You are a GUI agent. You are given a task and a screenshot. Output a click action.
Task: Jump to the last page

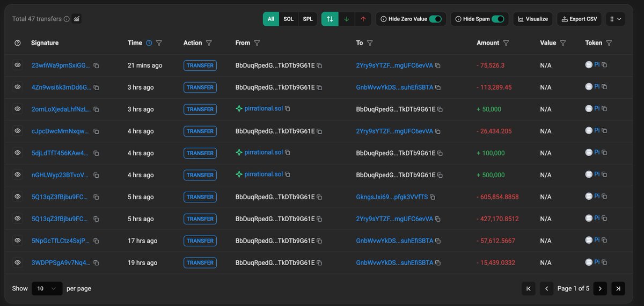[618, 288]
